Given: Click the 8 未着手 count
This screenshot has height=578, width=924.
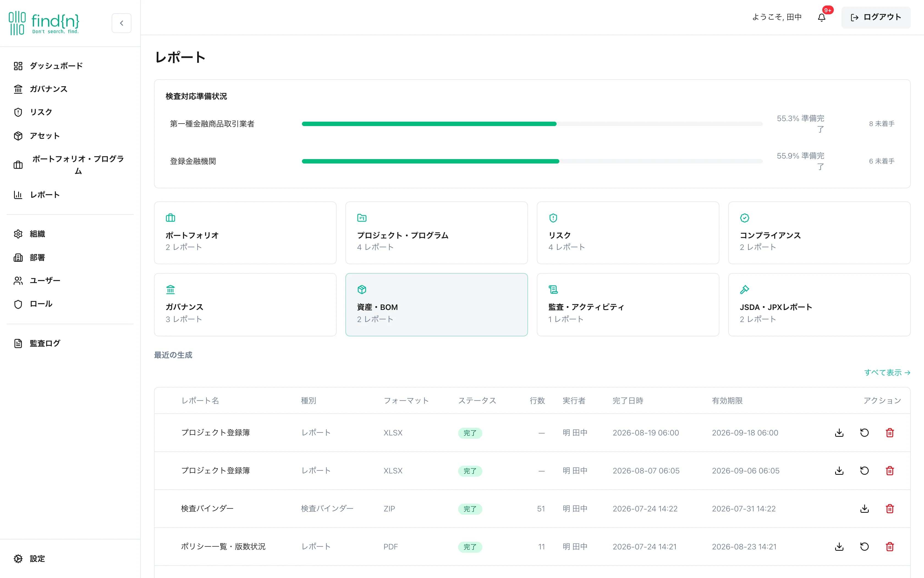Looking at the screenshot, I should point(882,124).
